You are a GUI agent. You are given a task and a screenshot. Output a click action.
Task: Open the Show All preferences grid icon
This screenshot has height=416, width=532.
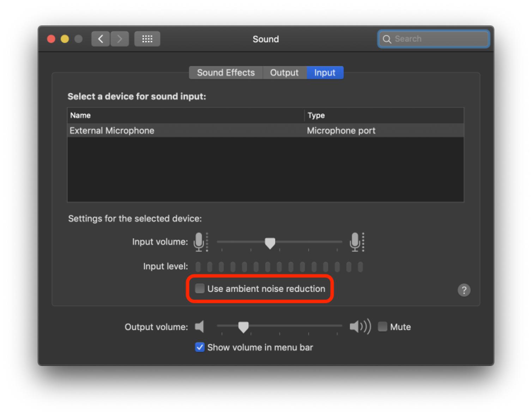point(147,39)
